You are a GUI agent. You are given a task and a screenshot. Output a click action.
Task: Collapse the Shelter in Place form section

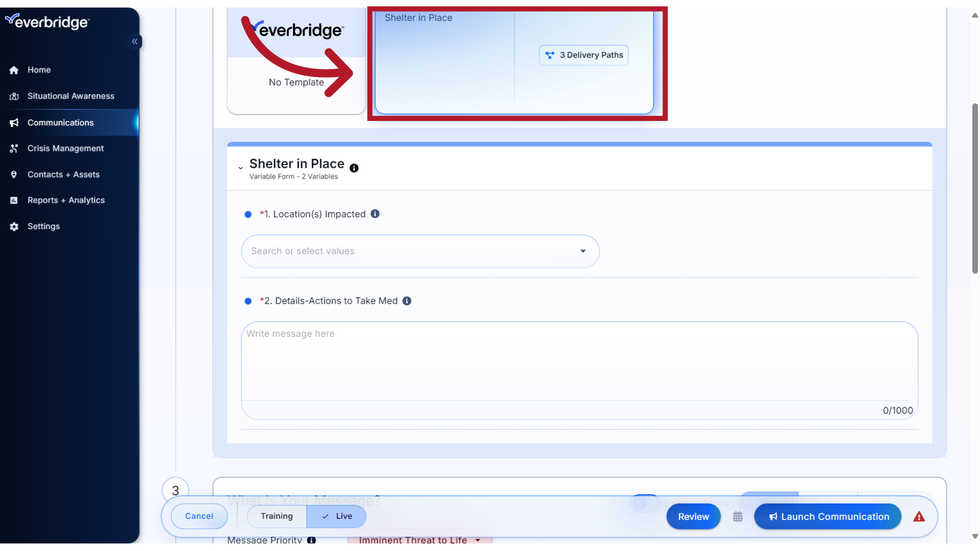[x=240, y=167]
